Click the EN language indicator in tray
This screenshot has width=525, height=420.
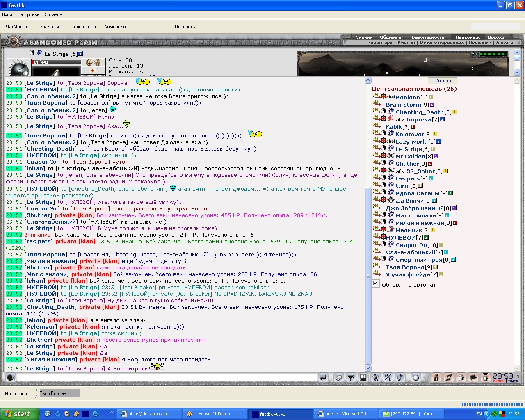(479, 414)
